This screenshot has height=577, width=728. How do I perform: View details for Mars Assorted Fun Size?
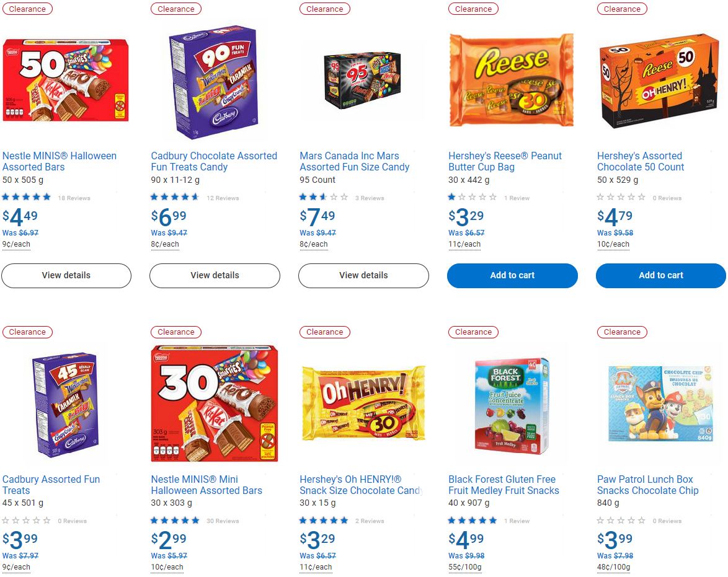[x=363, y=275]
